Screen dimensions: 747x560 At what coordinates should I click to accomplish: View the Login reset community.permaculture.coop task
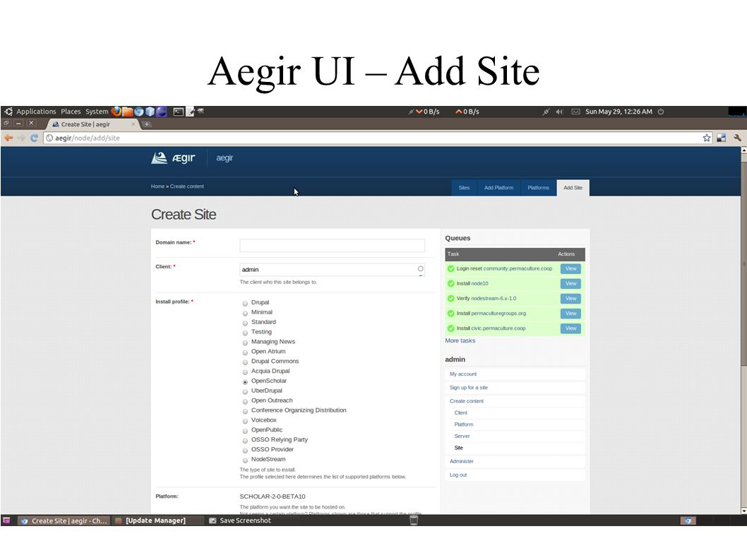point(570,269)
